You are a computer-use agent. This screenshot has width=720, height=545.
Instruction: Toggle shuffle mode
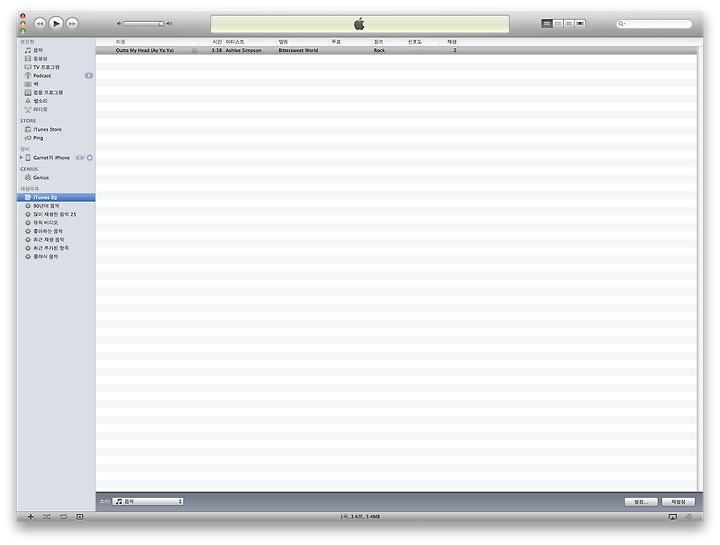[x=47, y=517]
